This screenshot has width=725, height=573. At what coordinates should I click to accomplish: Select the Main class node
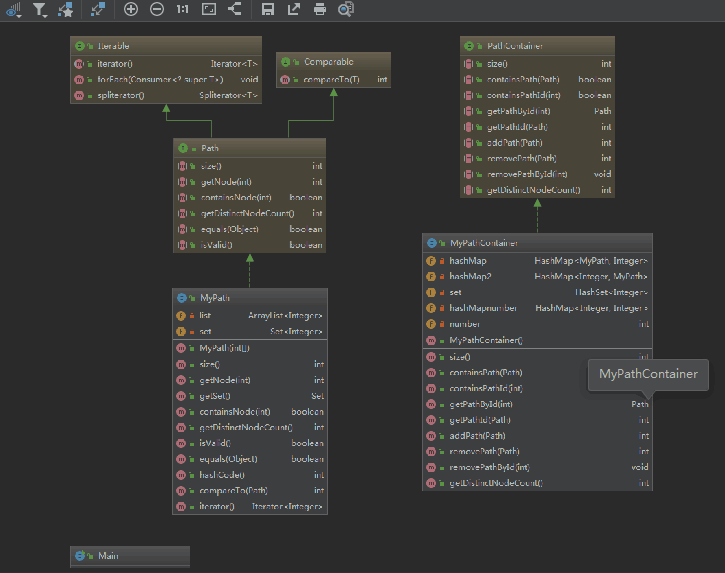tap(130, 556)
